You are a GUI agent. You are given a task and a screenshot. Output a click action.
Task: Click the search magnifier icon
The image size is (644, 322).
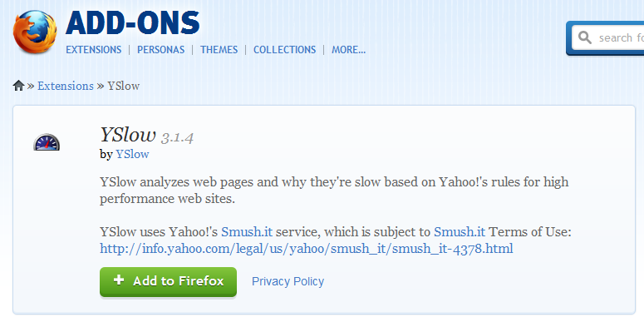coord(585,37)
